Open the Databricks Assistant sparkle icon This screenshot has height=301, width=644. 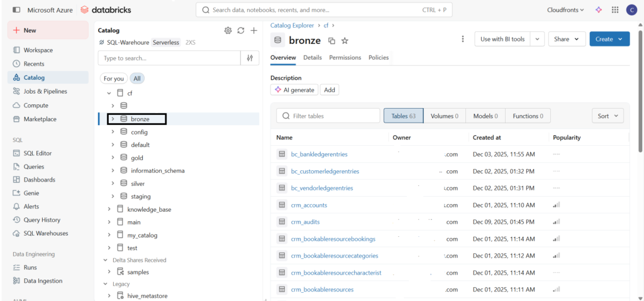click(599, 10)
